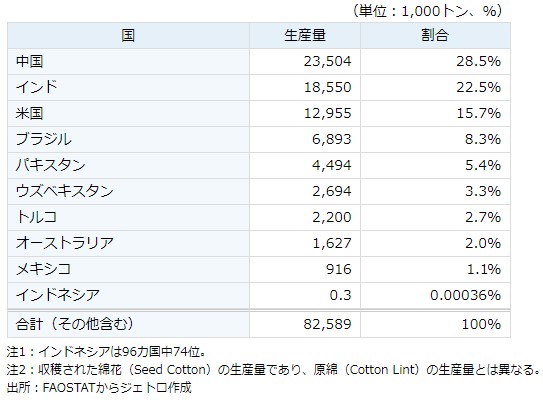543x402 pixels.
Task: Select the 中国 row label
Action: click(x=29, y=61)
